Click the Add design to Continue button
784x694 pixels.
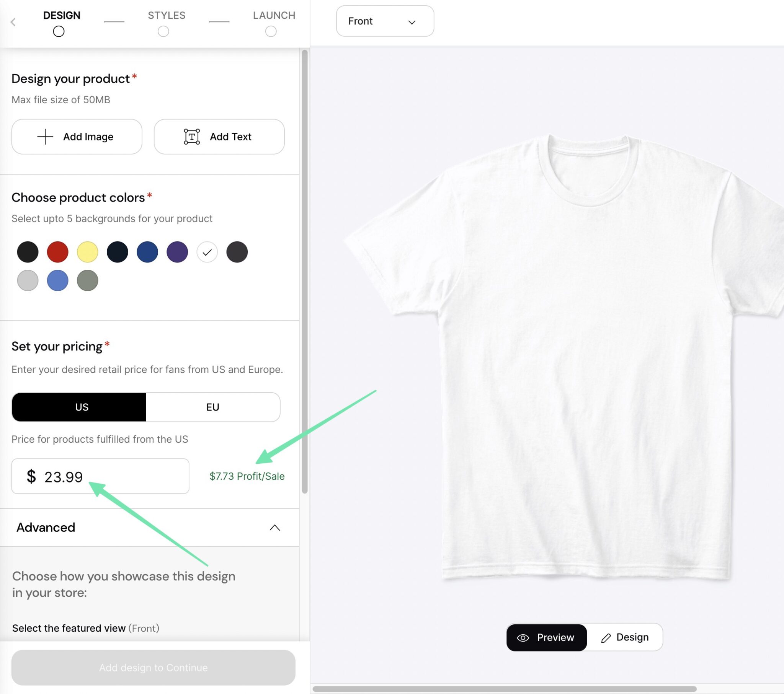coord(154,667)
